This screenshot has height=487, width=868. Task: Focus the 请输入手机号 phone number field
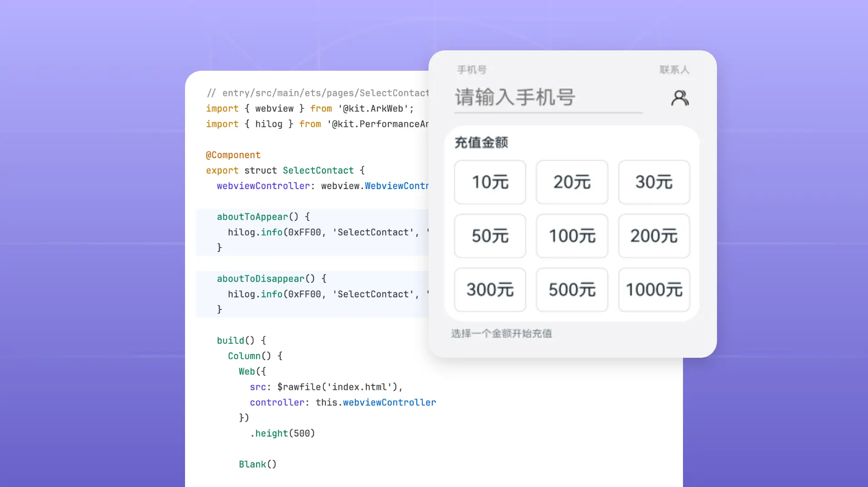pyautogui.click(x=548, y=98)
